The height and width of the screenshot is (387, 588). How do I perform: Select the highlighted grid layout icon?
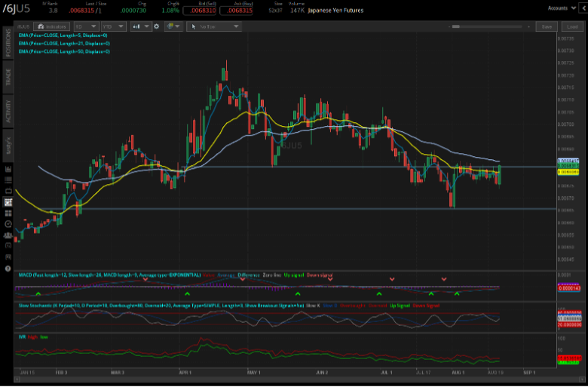coord(8,202)
